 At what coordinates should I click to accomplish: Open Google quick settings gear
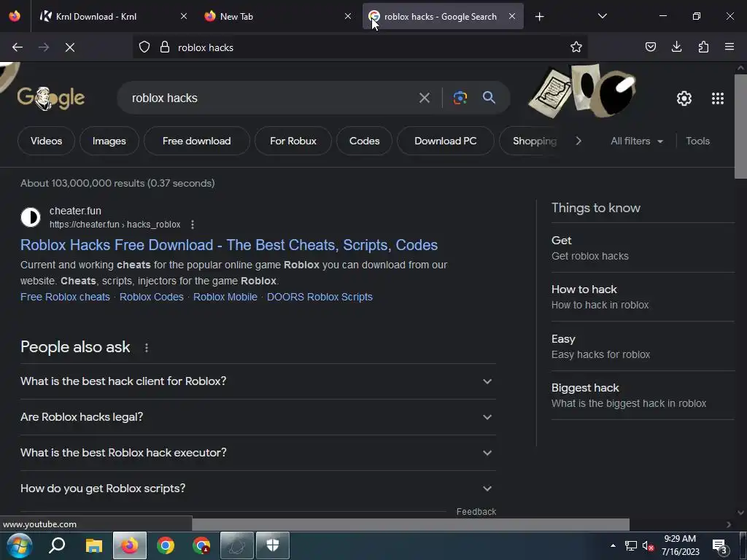684,98
